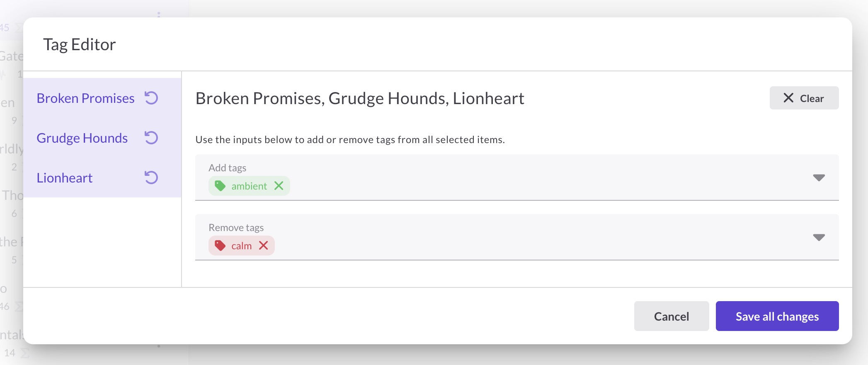Click the green ambient tag icon
This screenshot has width=868, height=365.
click(220, 186)
